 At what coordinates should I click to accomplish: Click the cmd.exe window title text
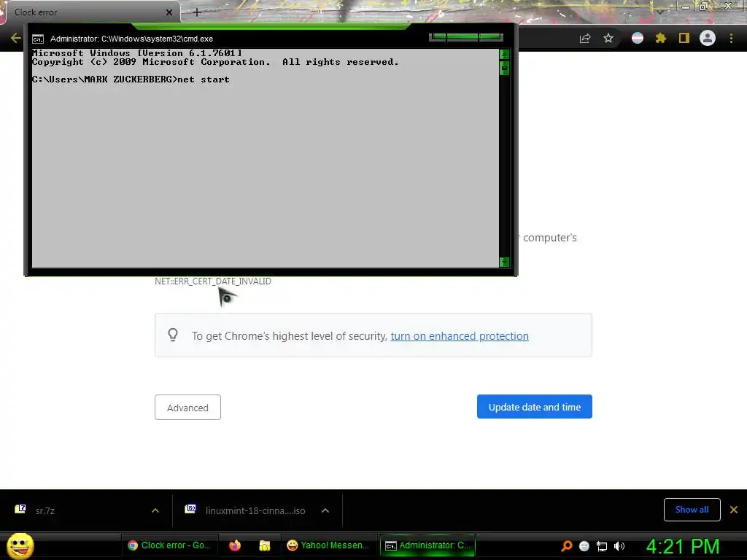tap(131, 39)
